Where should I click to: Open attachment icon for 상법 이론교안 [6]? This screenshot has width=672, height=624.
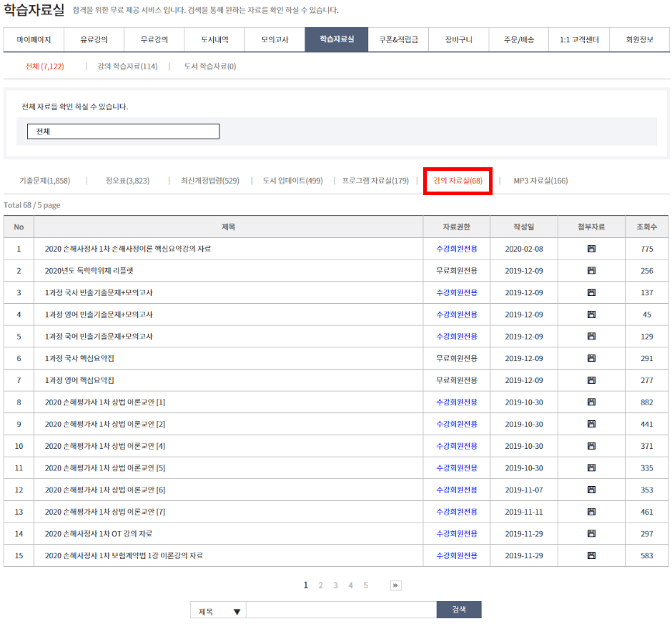[591, 490]
